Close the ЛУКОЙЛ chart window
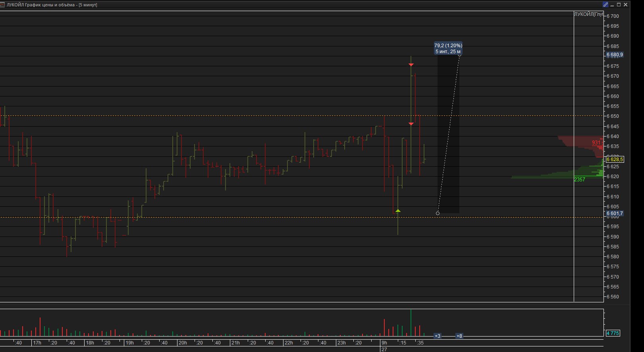This screenshot has width=644, height=352. point(626,5)
